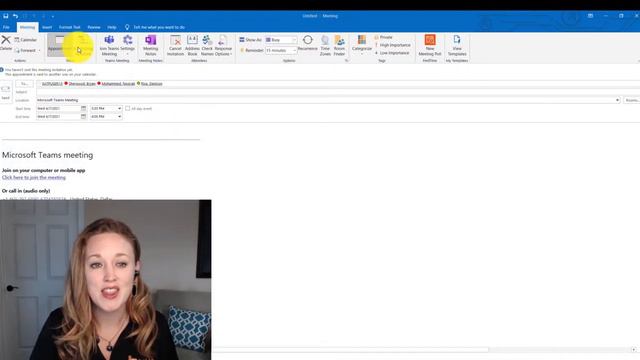Click New Meeting Poll FindTime icon
Screen dimensions: 640x360
[430, 45]
